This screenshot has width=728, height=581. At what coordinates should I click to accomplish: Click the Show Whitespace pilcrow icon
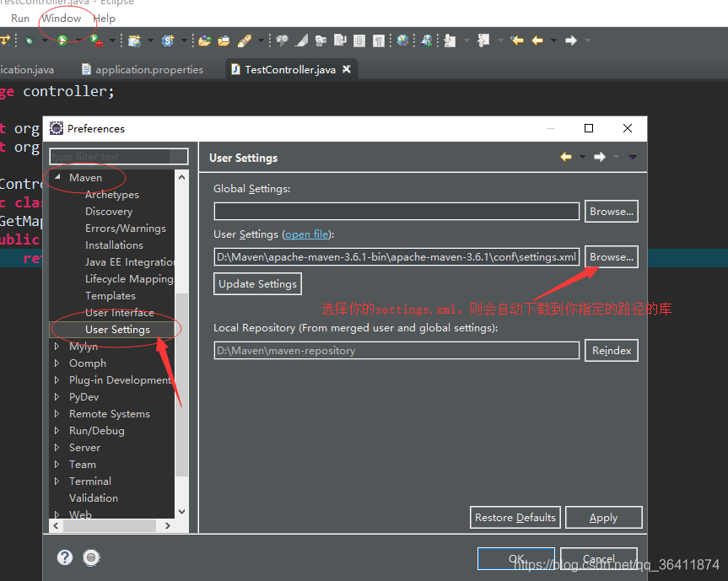pyautogui.click(x=379, y=40)
